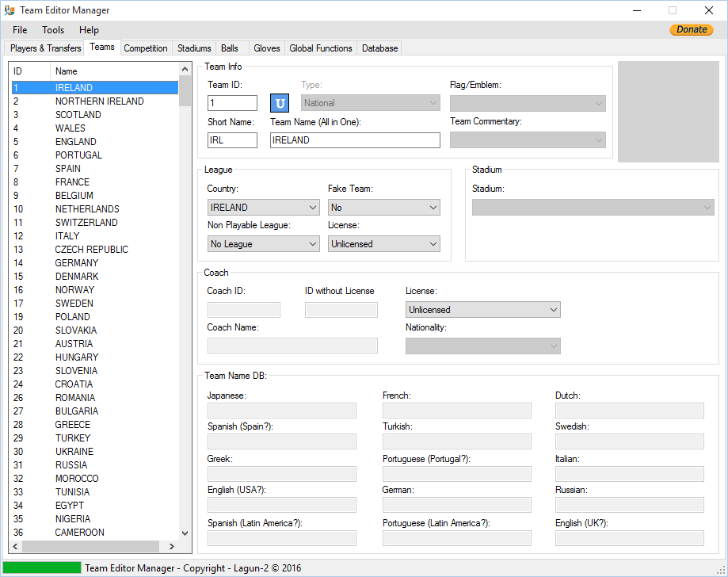
Task: Select CZECH REPUBLIC in the team list
Action: click(95, 250)
